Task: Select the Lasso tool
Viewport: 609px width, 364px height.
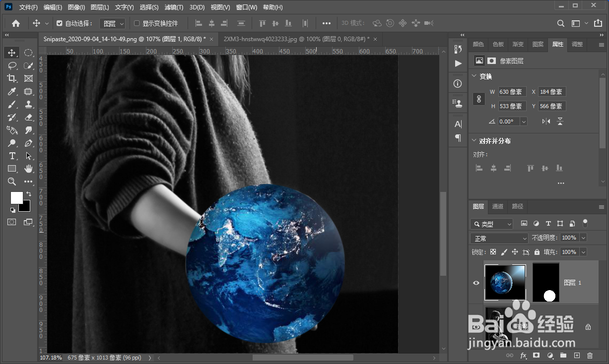Action: tap(12, 65)
